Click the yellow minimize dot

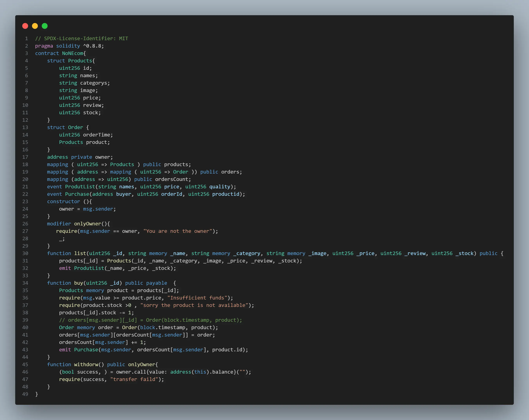coord(35,26)
